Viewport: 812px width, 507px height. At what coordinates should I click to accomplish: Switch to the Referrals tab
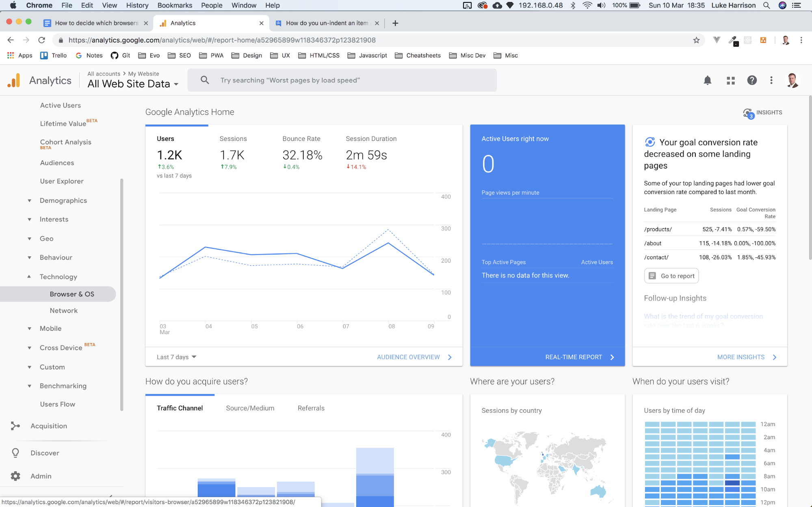tap(311, 408)
